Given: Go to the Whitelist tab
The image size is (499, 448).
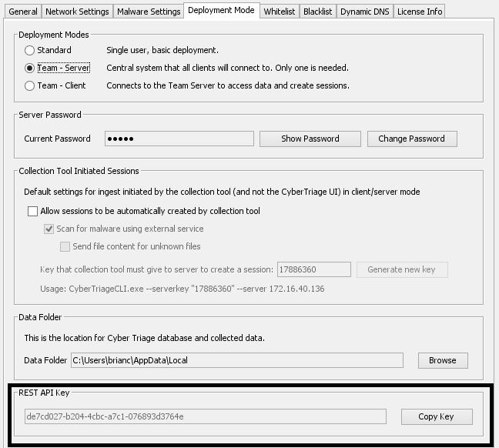Looking at the screenshot, I should coord(280,12).
